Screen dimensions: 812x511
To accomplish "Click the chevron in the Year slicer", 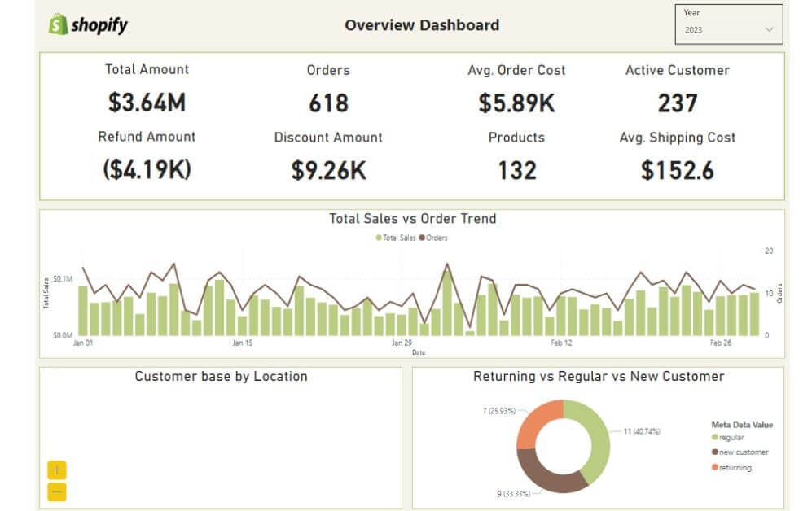I will pos(768,29).
